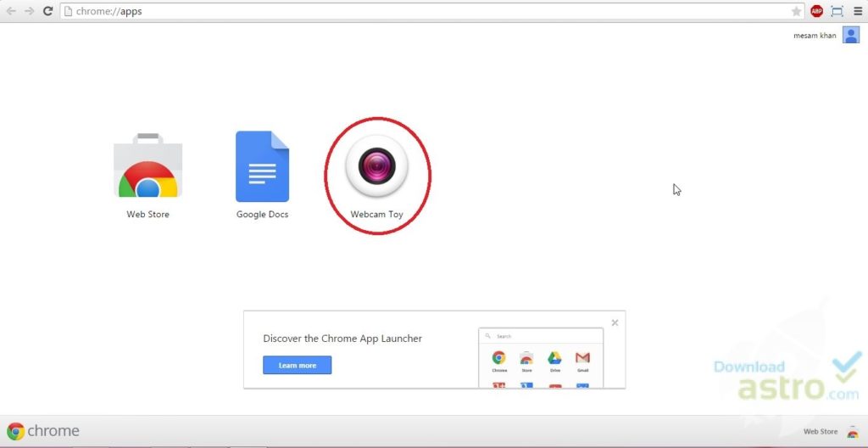The width and height of the screenshot is (868, 448).
Task: Reload the chrome://apps page
Action: pyautogui.click(x=48, y=11)
